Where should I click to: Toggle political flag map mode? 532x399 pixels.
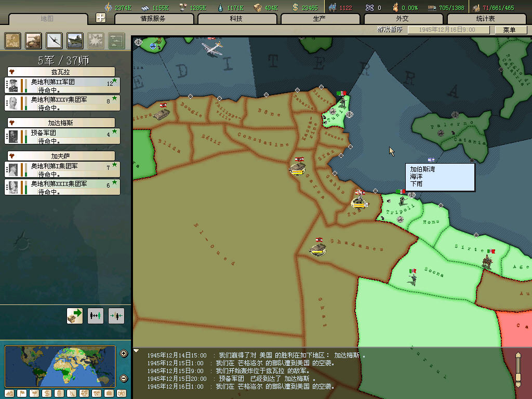coord(22,393)
